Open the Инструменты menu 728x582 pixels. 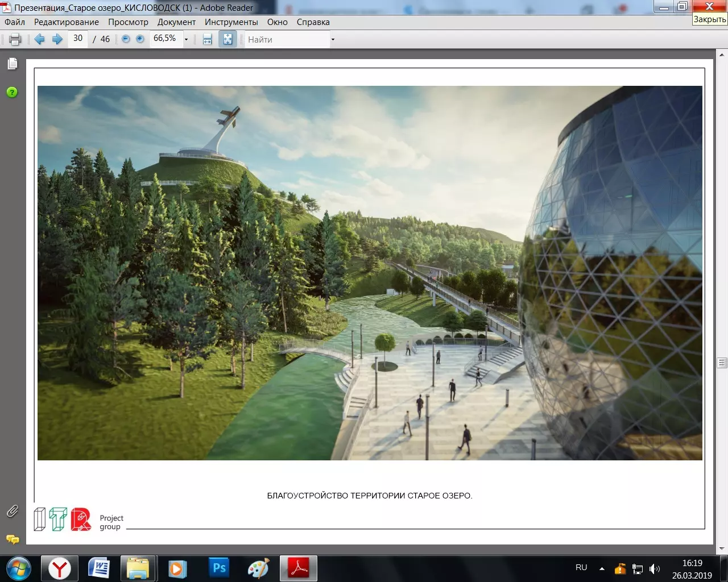[x=231, y=22]
